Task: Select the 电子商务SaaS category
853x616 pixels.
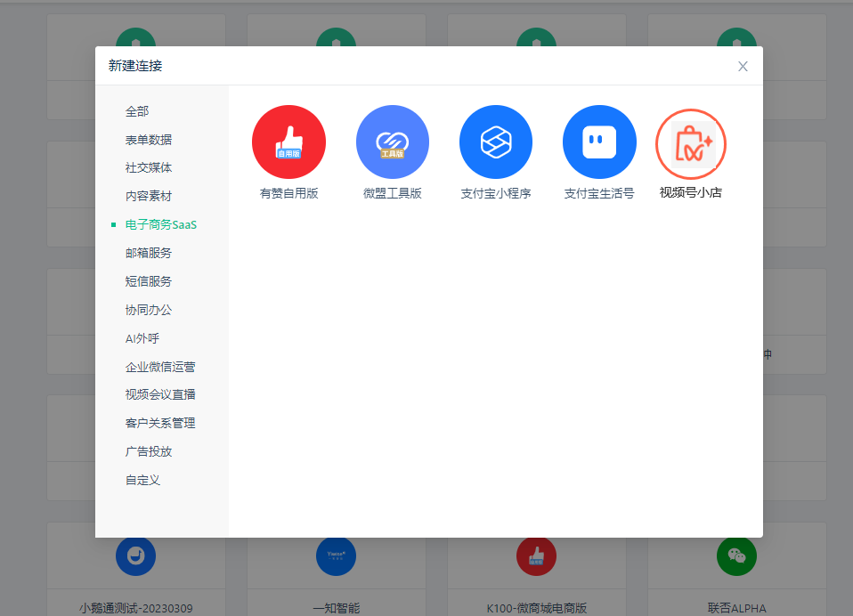Action: pyautogui.click(x=161, y=224)
